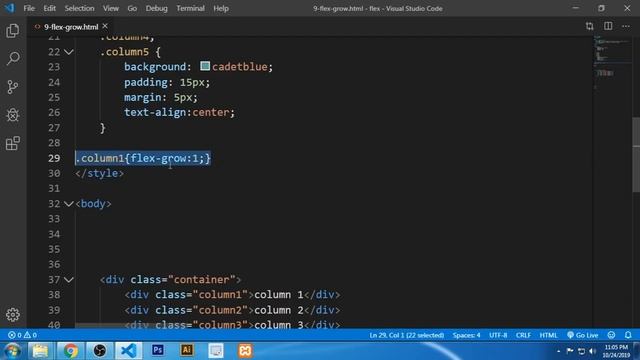Collapse the .column5 rule at line 22
This screenshot has height=360, width=640.
[69, 52]
